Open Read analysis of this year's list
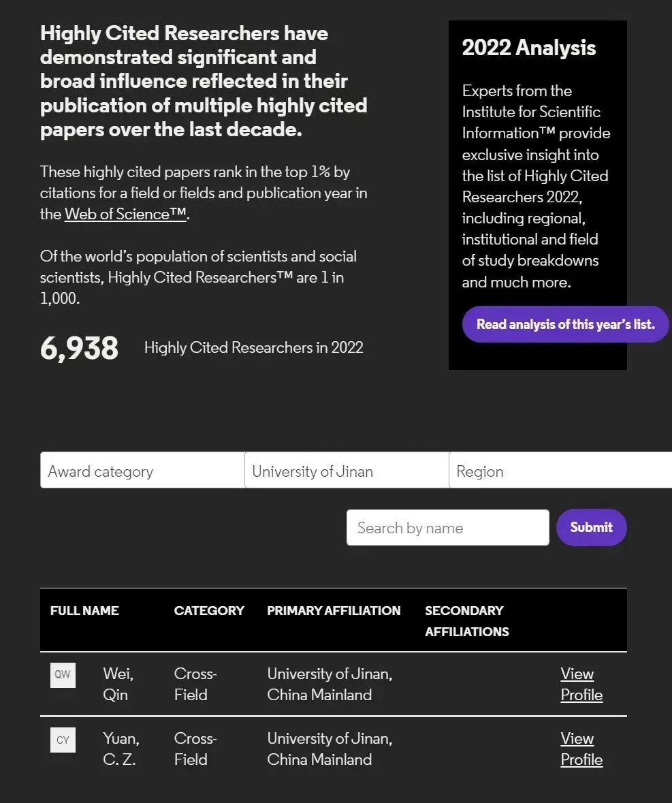672x803 pixels. point(565,324)
